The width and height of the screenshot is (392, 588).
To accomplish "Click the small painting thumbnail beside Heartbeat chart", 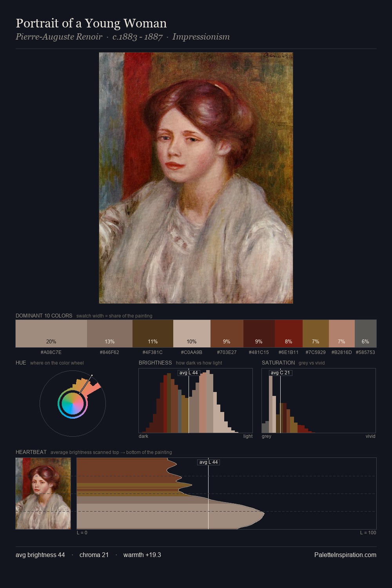I will click(x=43, y=494).
